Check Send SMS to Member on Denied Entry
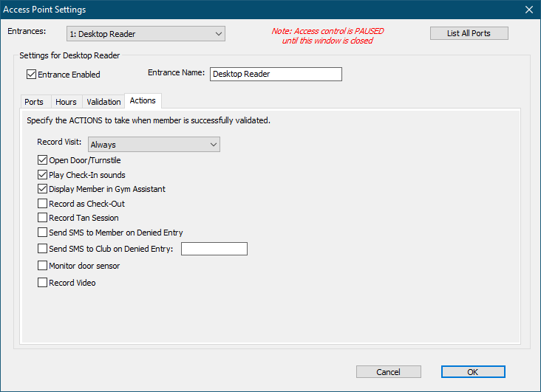 (x=43, y=233)
